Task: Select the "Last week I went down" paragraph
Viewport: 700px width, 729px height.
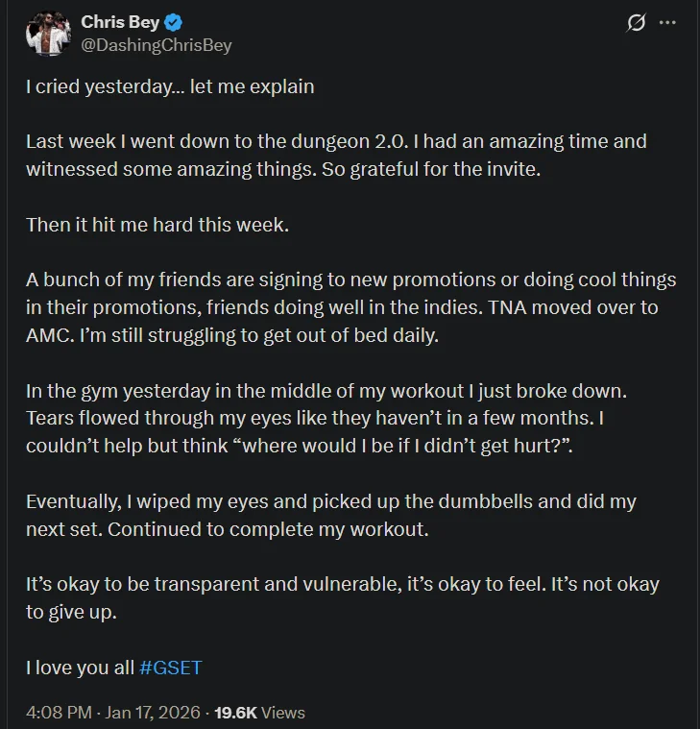Action: point(336,156)
